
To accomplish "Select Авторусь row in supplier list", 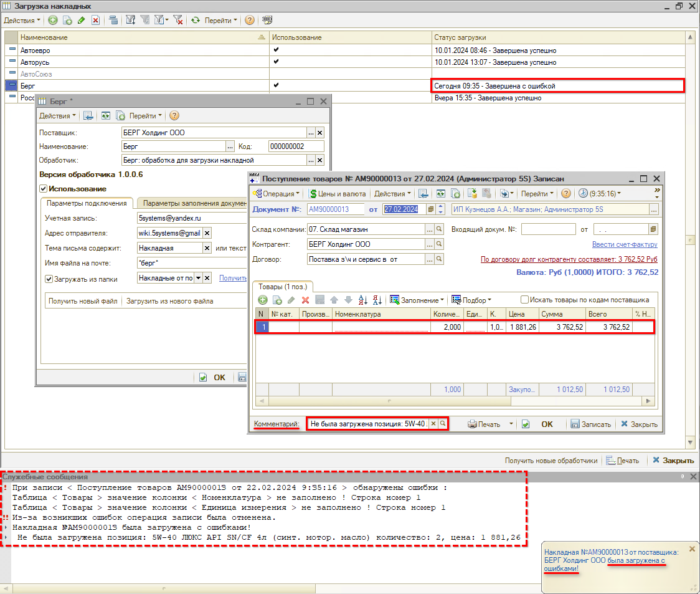I will (344, 62).
